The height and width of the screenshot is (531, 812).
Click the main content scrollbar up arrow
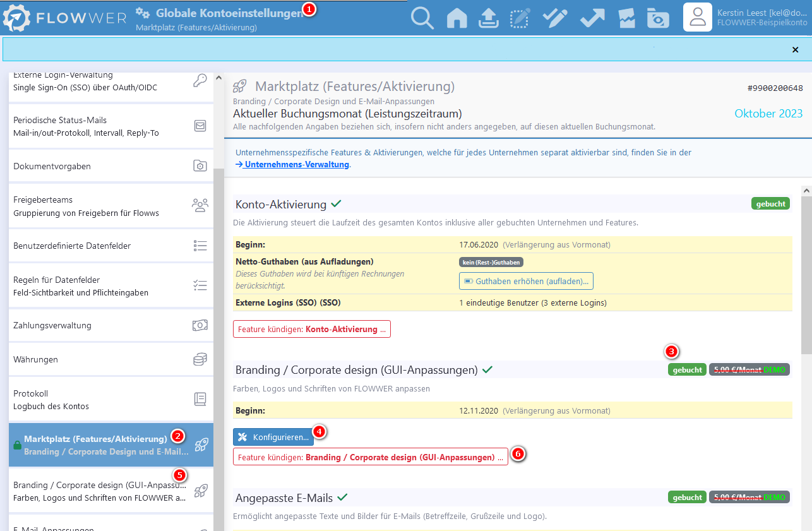click(x=806, y=190)
